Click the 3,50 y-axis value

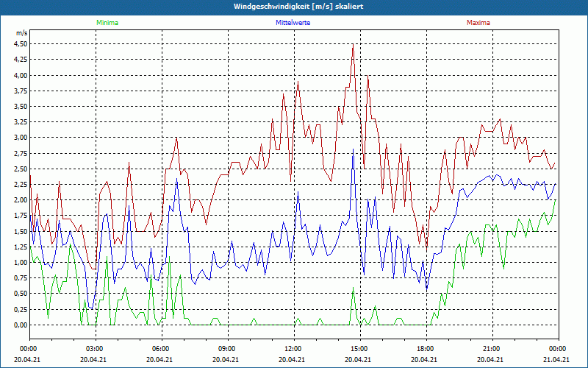21,106
